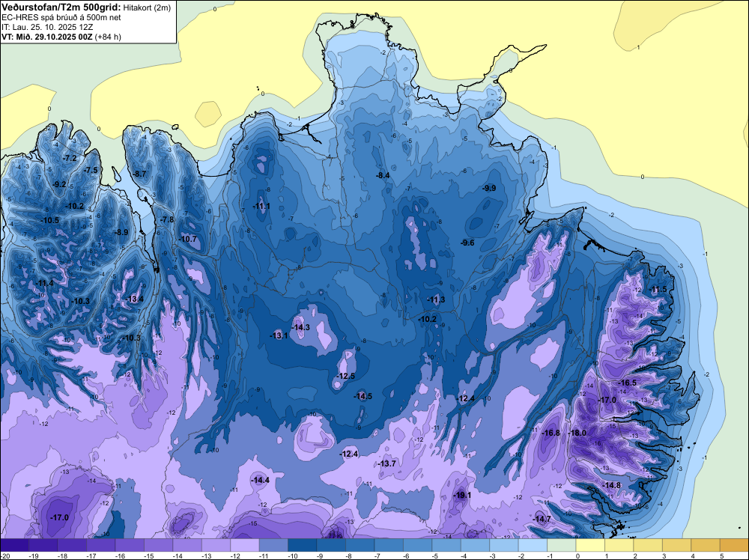Click valid time "VT: Mið. 29.10.2025 00Z"
This screenshot has height=560, width=749.
click(47, 37)
